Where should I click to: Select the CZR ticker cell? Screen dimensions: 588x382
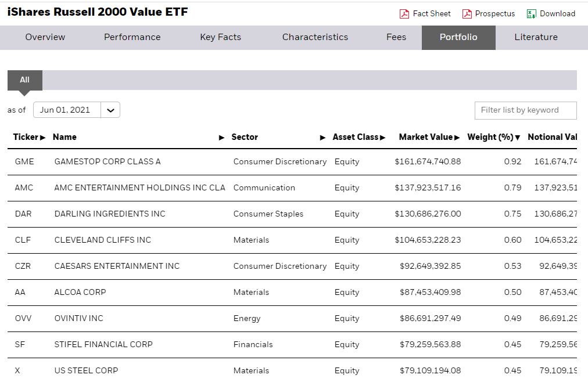pos(23,266)
